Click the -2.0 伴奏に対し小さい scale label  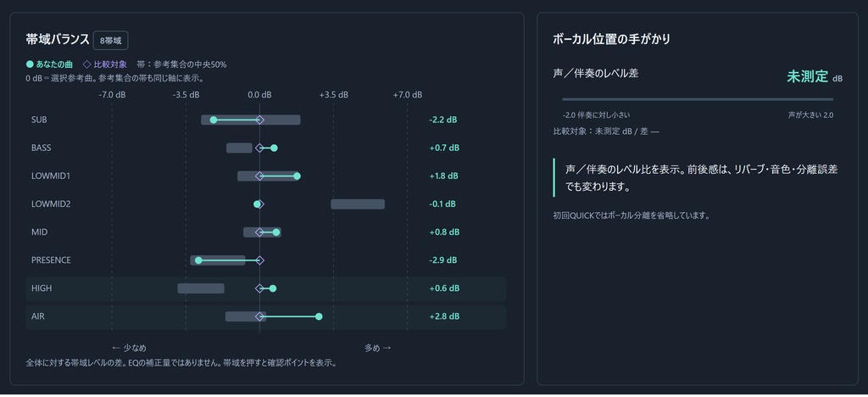(x=596, y=115)
